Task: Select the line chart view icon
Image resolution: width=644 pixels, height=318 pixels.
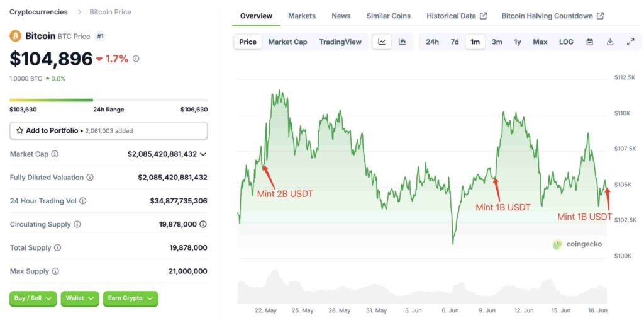Action: pyautogui.click(x=382, y=42)
